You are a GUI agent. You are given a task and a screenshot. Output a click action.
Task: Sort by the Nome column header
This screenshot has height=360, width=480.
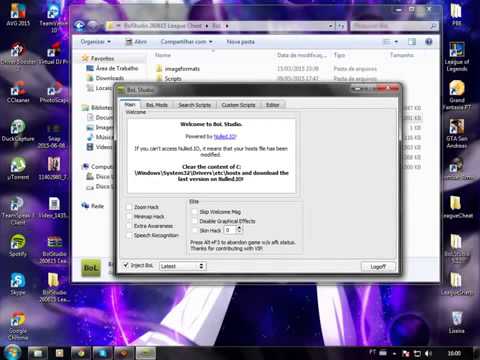coord(163,55)
